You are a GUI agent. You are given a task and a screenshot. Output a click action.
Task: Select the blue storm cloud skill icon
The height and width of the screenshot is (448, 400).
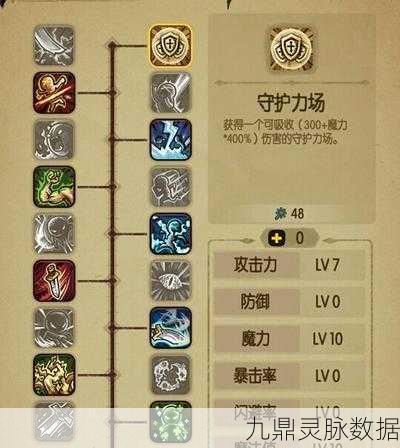click(x=171, y=234)
